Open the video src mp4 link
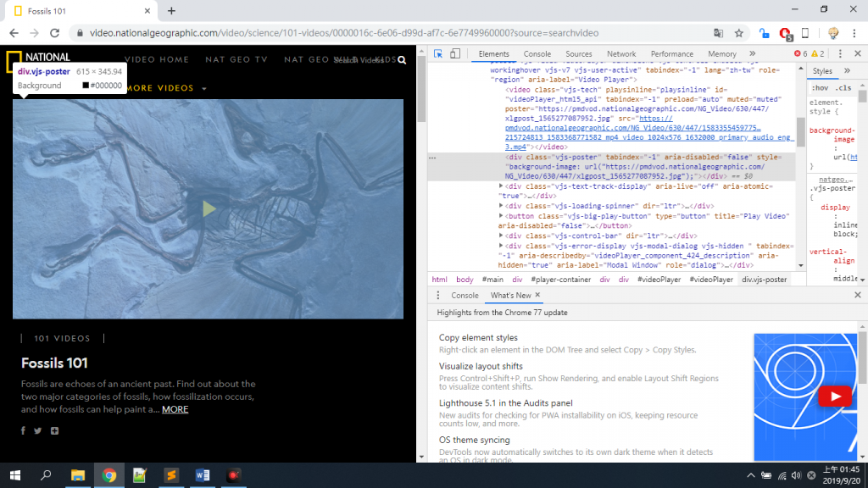Image resolution: width=868 pixels, height=488 pixels. (648, 133)
